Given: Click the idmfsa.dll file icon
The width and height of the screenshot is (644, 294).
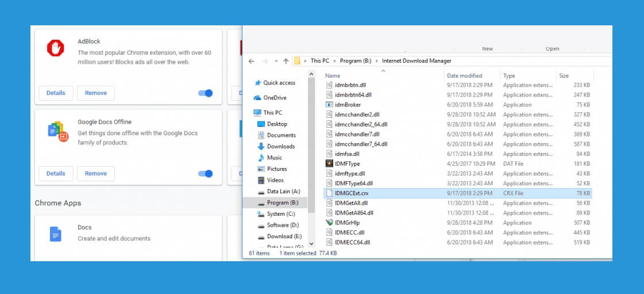Looking at the screenshot, I should (329, 154).
